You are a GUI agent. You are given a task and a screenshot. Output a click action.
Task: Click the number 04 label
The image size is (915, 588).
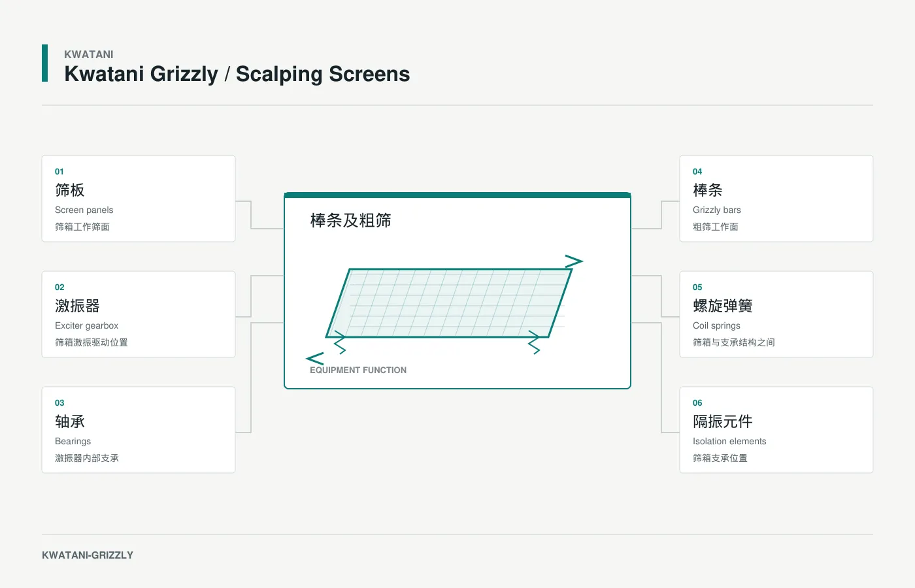697,172
